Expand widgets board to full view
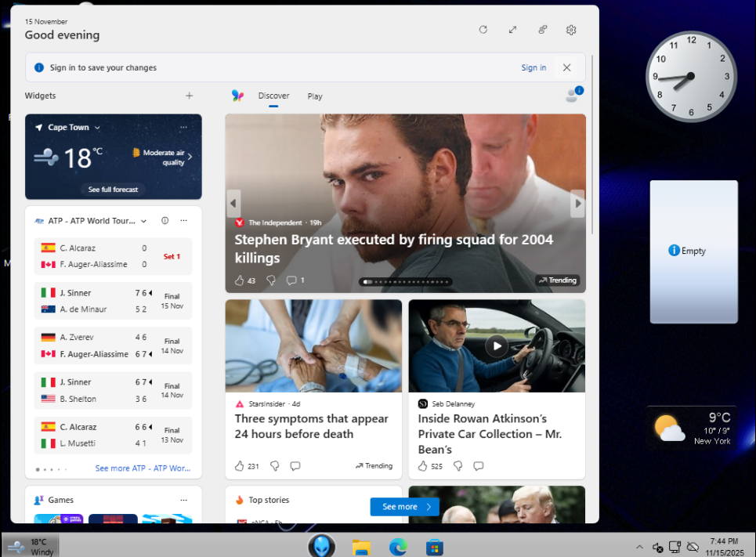This screenshot has width=756, height=557. (x=512, y=30)
